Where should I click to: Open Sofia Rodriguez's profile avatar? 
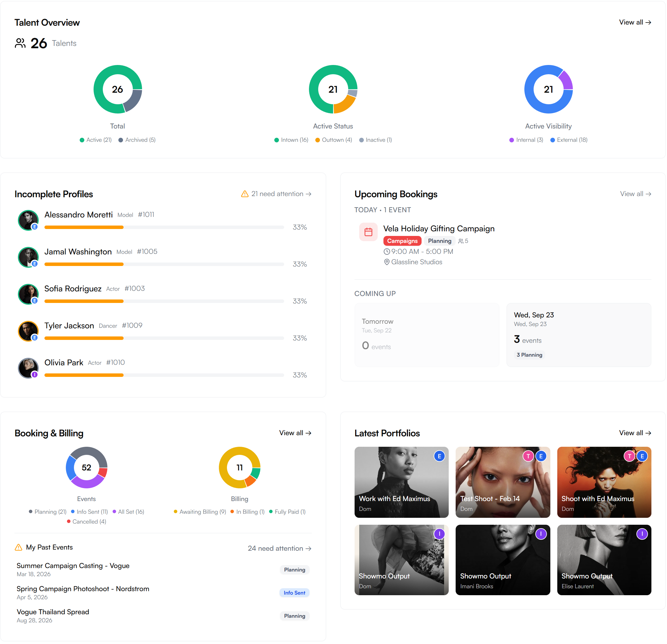coord(28,294)
